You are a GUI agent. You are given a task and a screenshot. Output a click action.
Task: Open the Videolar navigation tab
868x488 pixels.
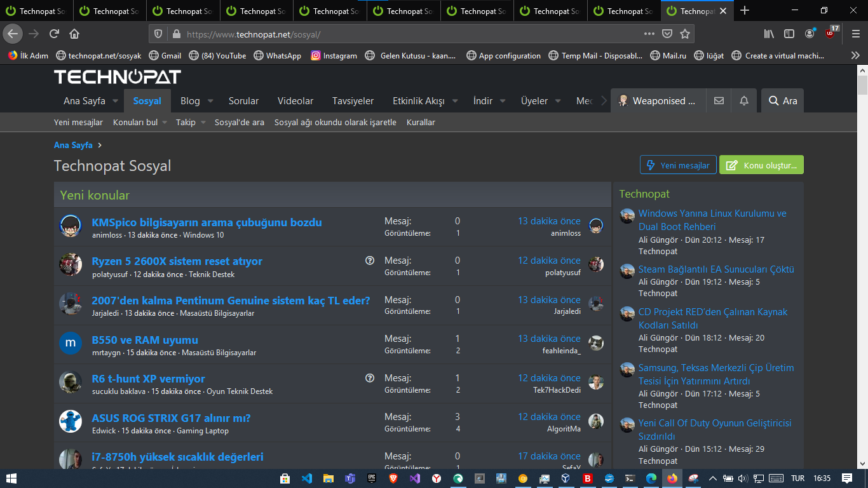tap(295, 101)
